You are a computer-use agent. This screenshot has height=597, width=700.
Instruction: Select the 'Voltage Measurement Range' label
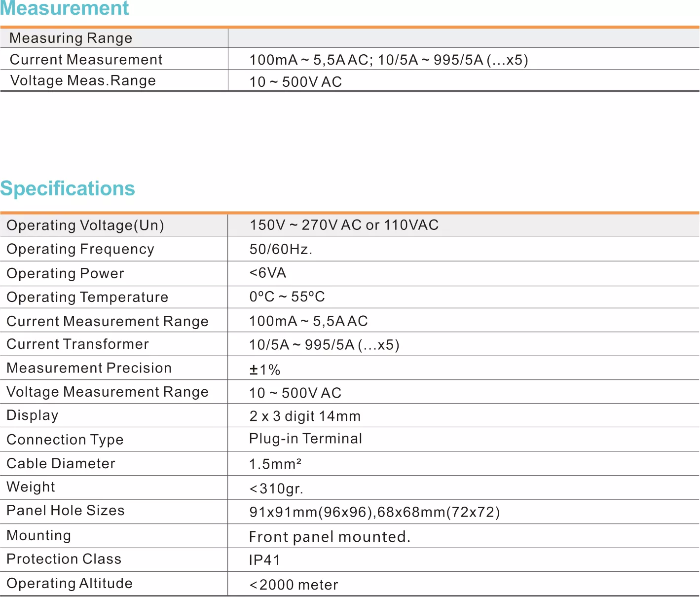(108, 392)
